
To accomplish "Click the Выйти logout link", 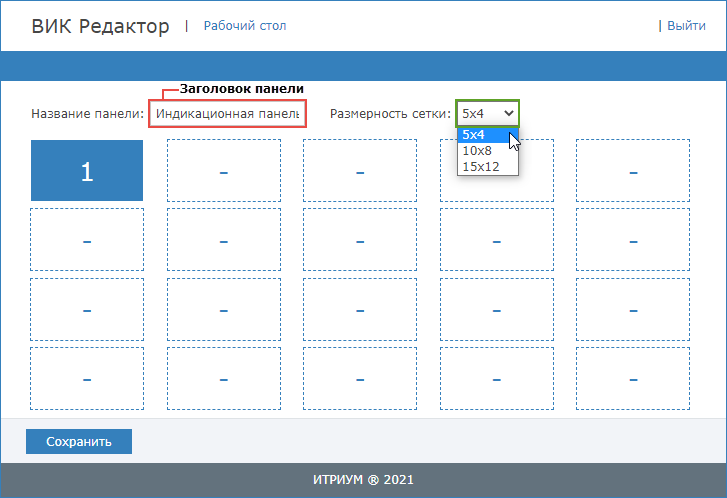I will pyautogui.click(x=686, y=25).
